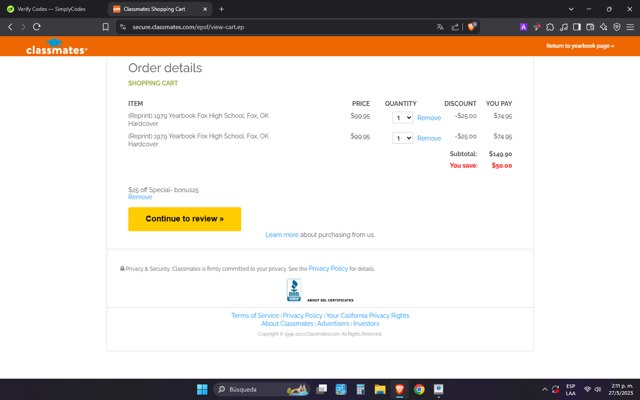
Task: Open Privacy Policy link in privacy notice
Action: [328, 268]
